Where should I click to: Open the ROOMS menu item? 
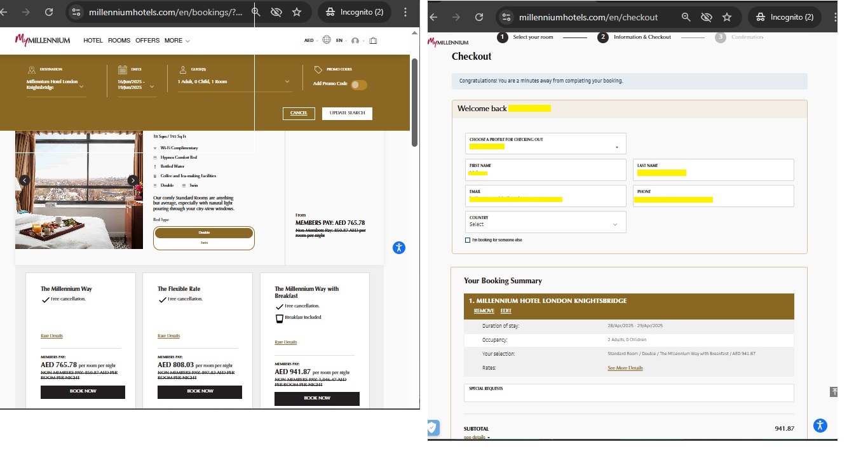click(x=119, y=41)
